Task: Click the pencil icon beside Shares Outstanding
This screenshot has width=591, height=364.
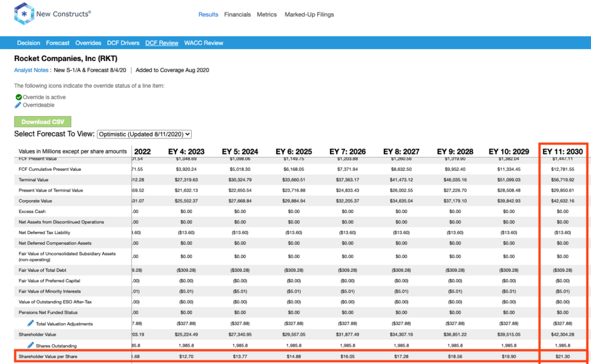Action: [31, 345]
